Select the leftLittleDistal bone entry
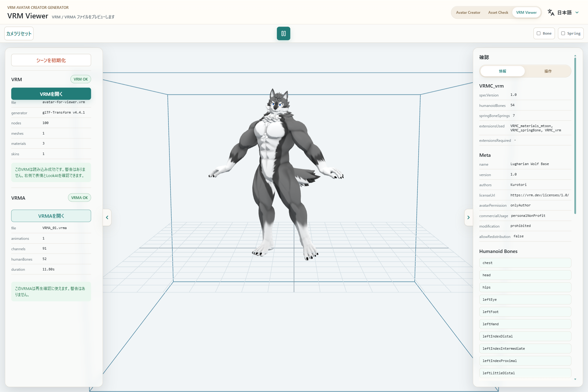 pos(525,373)
